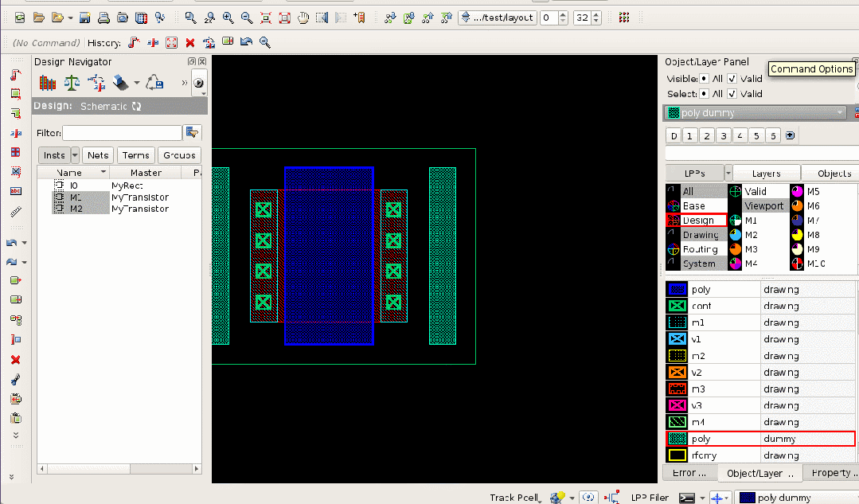Expand more left toolbar tools chevron
The height and width of the screenshot is (504, 859).
point(16,435)
